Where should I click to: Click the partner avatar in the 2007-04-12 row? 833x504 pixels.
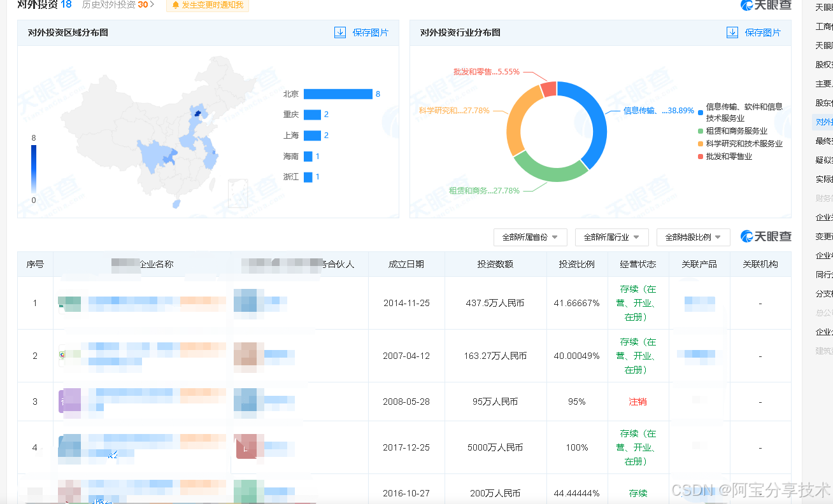pos(249,356)
